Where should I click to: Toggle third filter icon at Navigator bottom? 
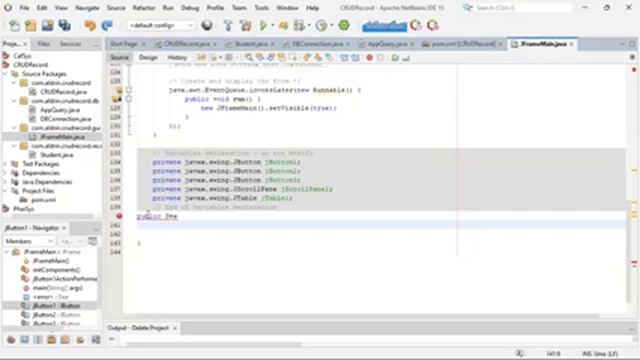[38, 339]
